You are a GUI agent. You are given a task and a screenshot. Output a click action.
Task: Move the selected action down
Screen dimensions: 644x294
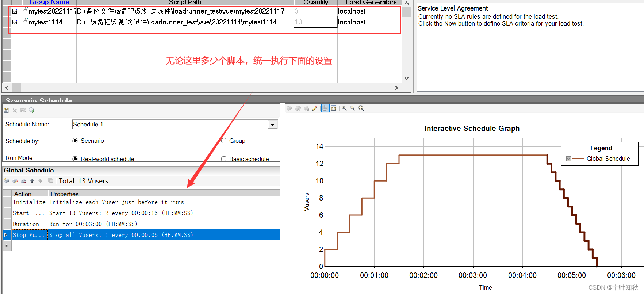tap(40, 181)
